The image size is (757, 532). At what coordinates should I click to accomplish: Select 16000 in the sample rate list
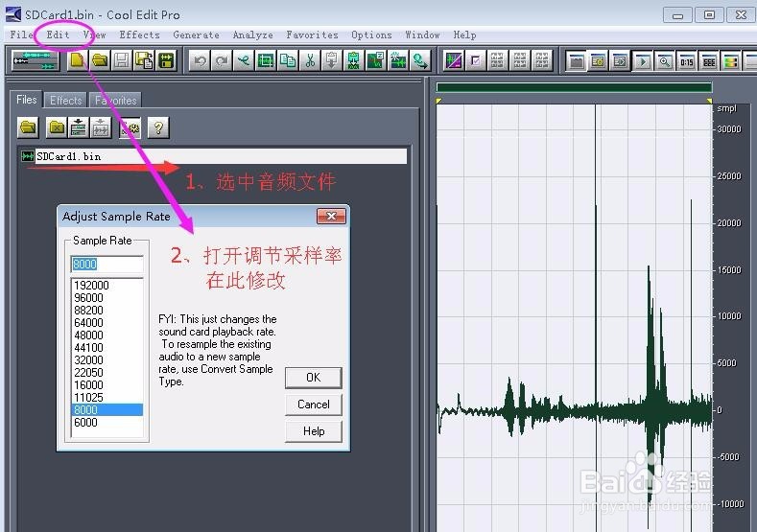pyautogui.click(x=107, y=385)
